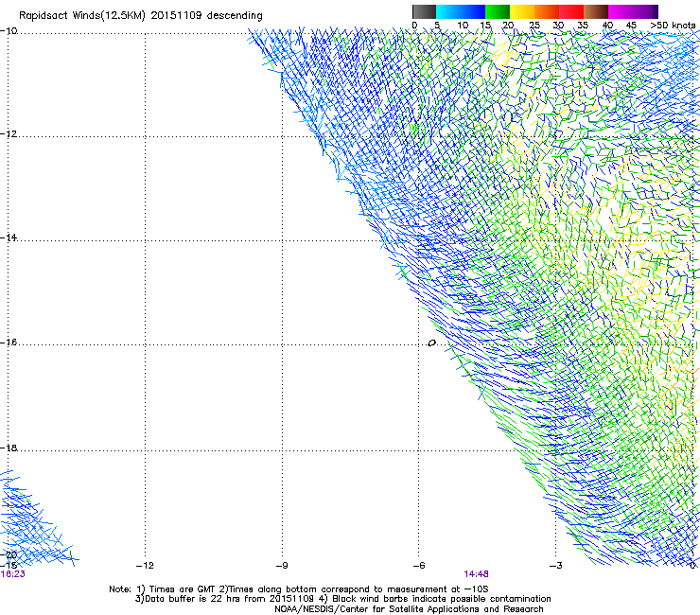Viewport: 700px width, 615px height.
Task: Click the orange 25-30 knots legend swatch
Action: pyautogui.click(x=547, y=11)
